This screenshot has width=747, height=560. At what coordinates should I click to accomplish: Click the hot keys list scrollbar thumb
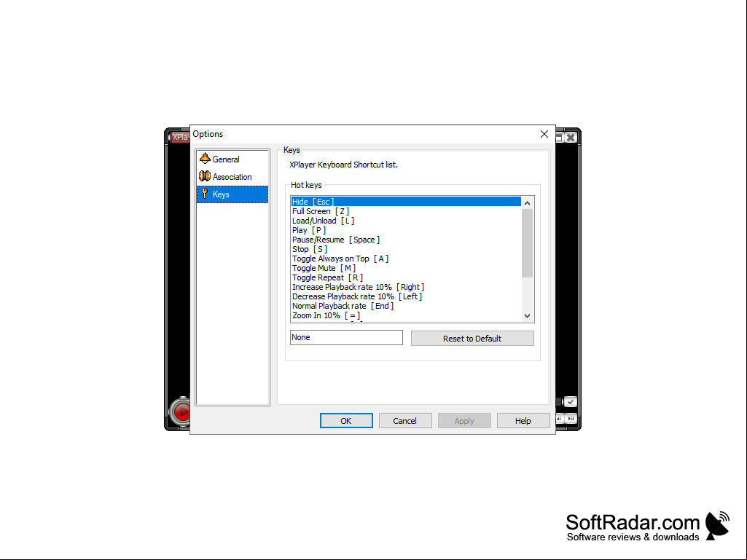click(528, 242)
